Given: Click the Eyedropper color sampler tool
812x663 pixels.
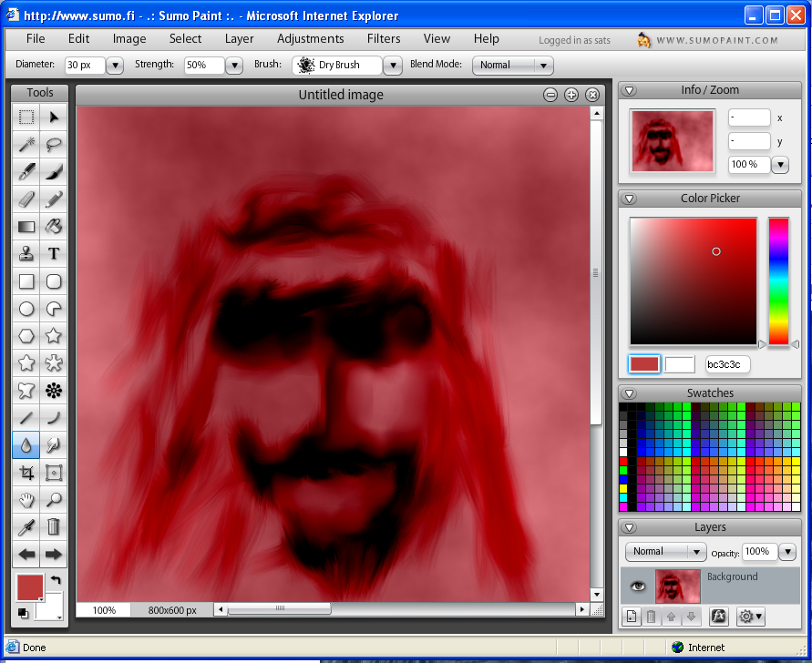Looking at the screenshot, I should (x=26, y=526).
